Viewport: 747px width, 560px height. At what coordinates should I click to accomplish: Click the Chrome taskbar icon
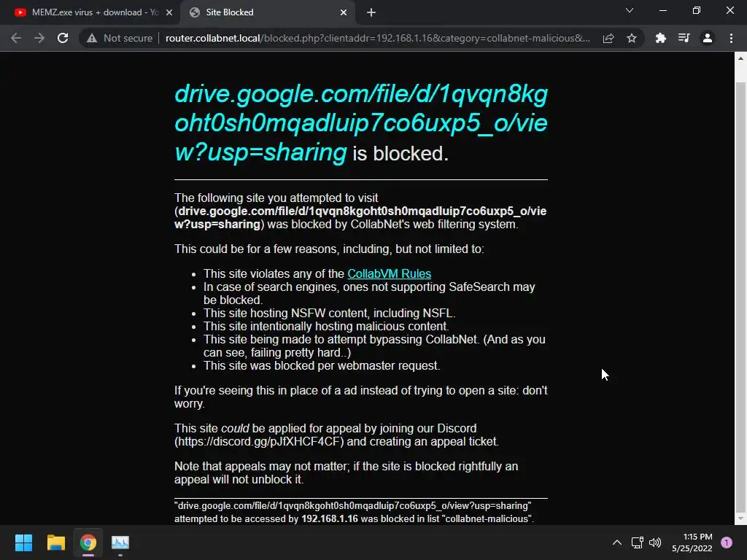[x=88, y=542]
